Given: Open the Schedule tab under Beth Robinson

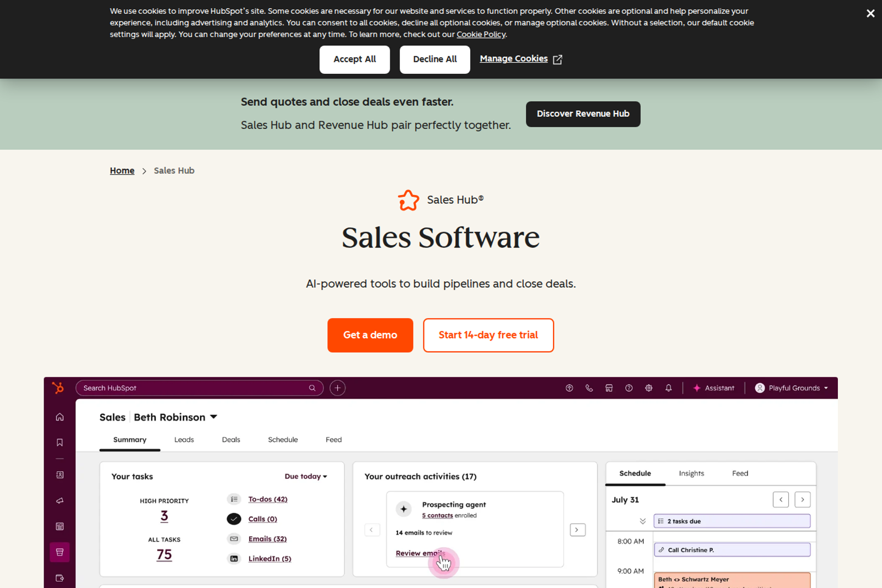Looking at the screenshot, I should tap(283, 440).
